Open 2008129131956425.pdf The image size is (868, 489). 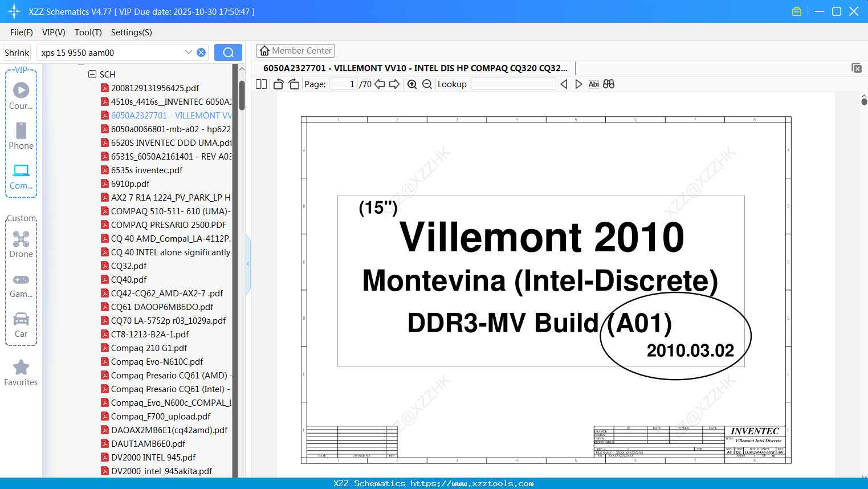155,88
